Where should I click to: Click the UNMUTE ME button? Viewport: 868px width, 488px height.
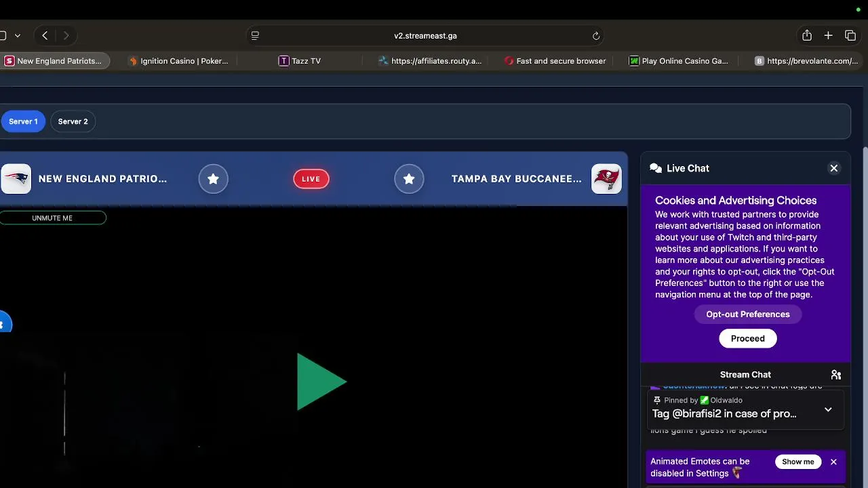pos(52,218)
